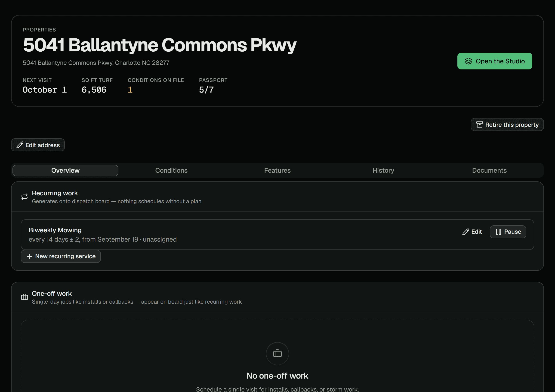Image resolution: width=555 pixels, height=392 pixels.
Task: Open the Features tab
Action: tap(277, 171)
